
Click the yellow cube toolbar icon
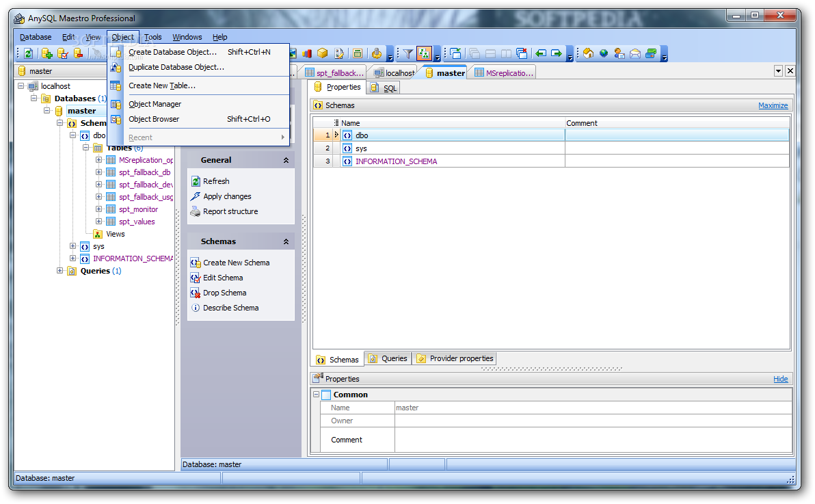(x=323, y=53)
